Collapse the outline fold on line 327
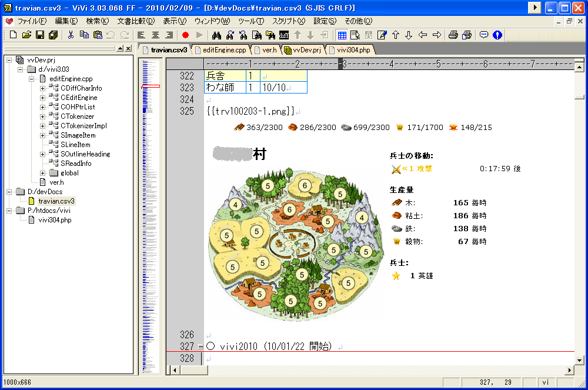 tap(201, 347)
